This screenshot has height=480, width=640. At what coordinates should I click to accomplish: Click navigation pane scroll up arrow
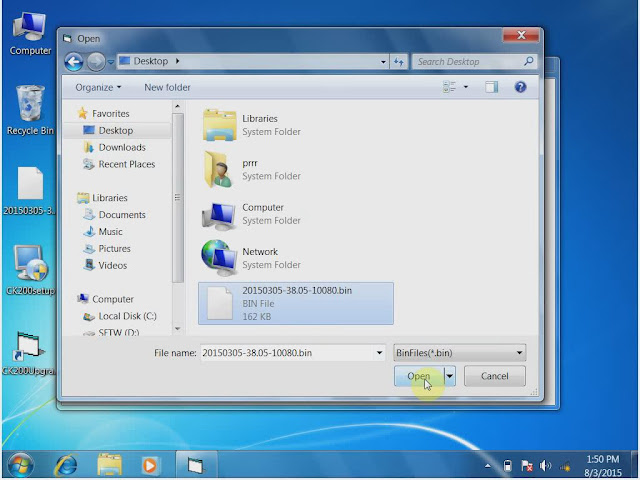(x=178, y=107)
